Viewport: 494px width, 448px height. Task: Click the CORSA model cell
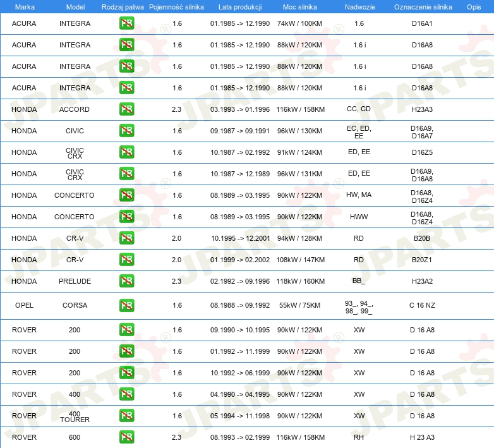coord(75,305)
